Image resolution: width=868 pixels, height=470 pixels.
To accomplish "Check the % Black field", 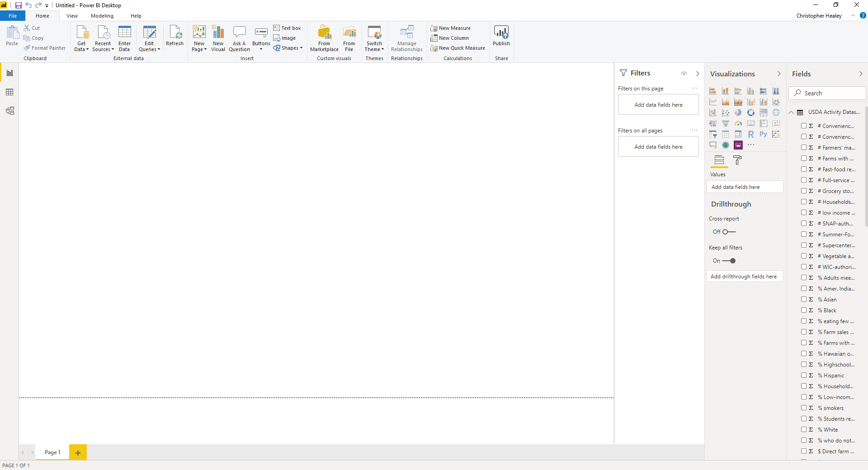I will (804, 310).
